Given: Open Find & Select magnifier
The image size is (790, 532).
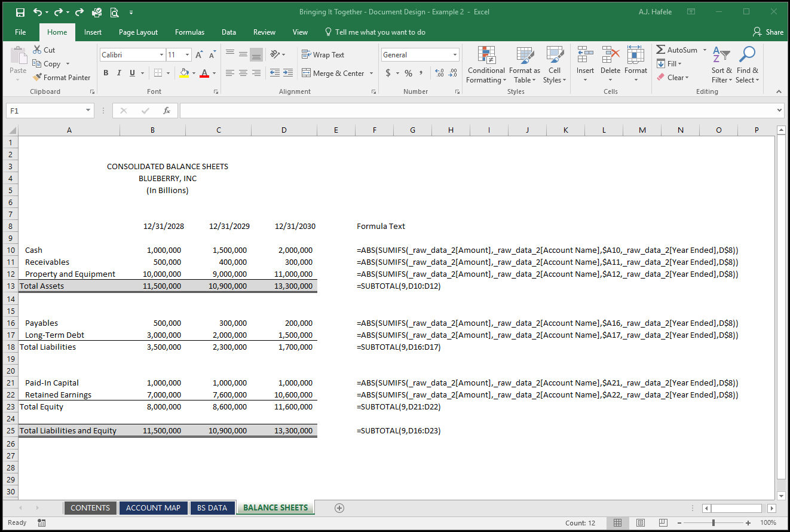Looking at the screenshot, I should (747, 65).
